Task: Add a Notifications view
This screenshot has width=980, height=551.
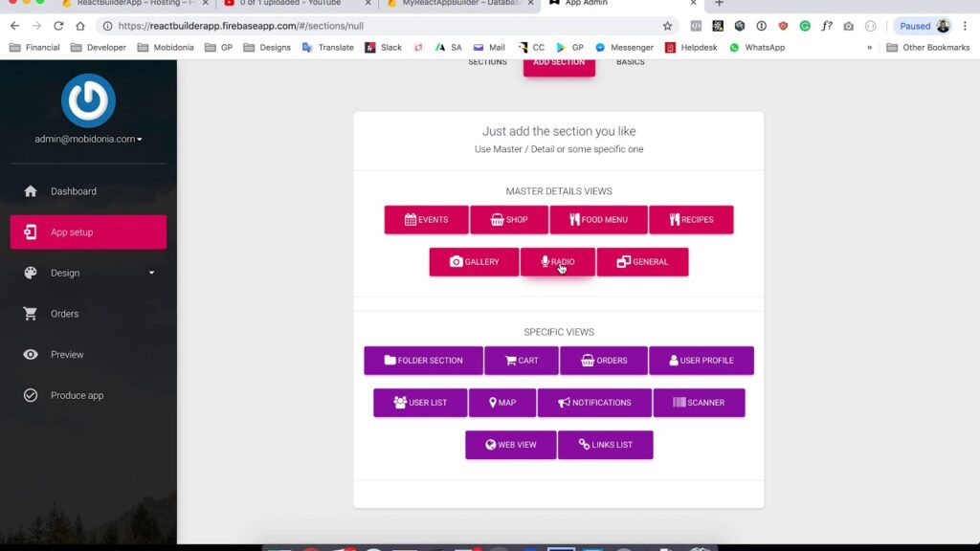Action: [594, 403]
